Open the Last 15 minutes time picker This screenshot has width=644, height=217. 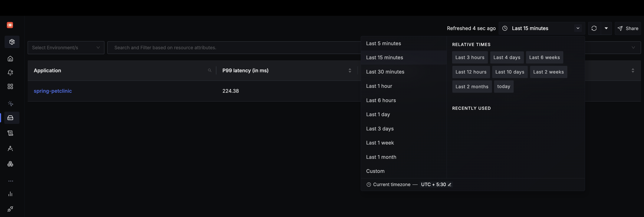(x=542, y=28)
